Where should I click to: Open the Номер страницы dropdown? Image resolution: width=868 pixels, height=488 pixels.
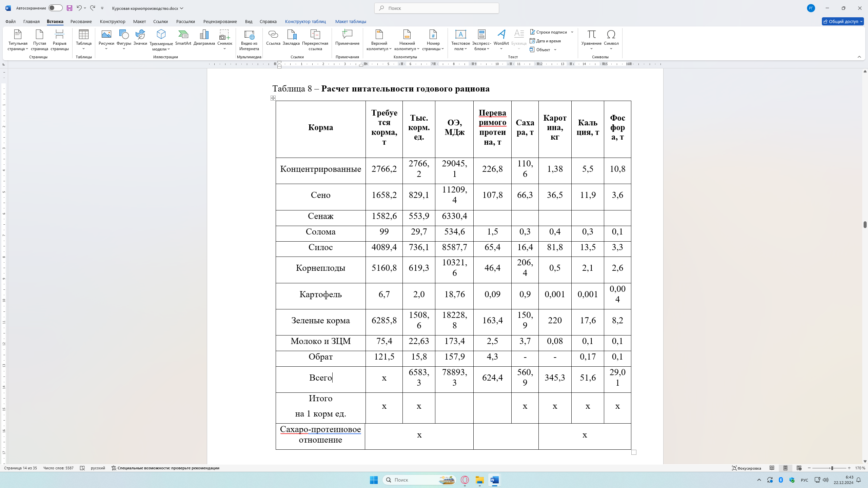point(433,40)
